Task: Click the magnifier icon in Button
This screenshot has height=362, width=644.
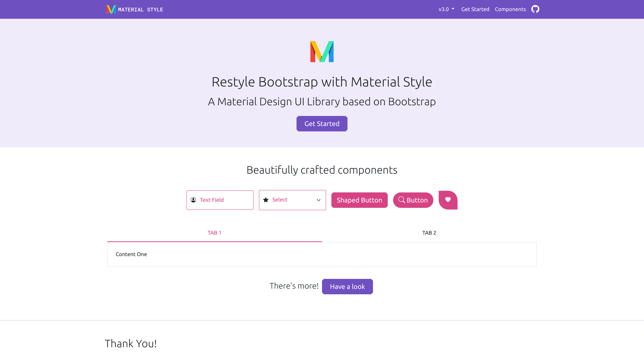Action: tap(401, 200)
